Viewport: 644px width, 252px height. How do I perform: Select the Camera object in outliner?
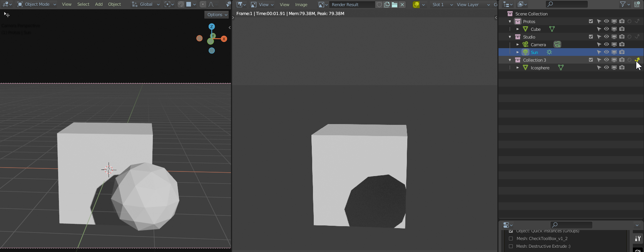[538, 45]
